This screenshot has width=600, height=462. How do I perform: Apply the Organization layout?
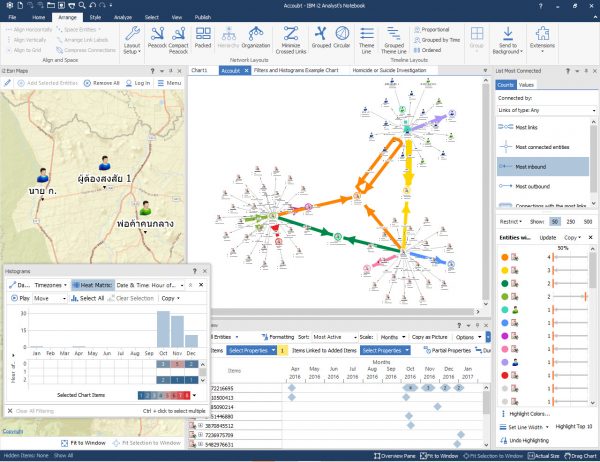(256, 37)
